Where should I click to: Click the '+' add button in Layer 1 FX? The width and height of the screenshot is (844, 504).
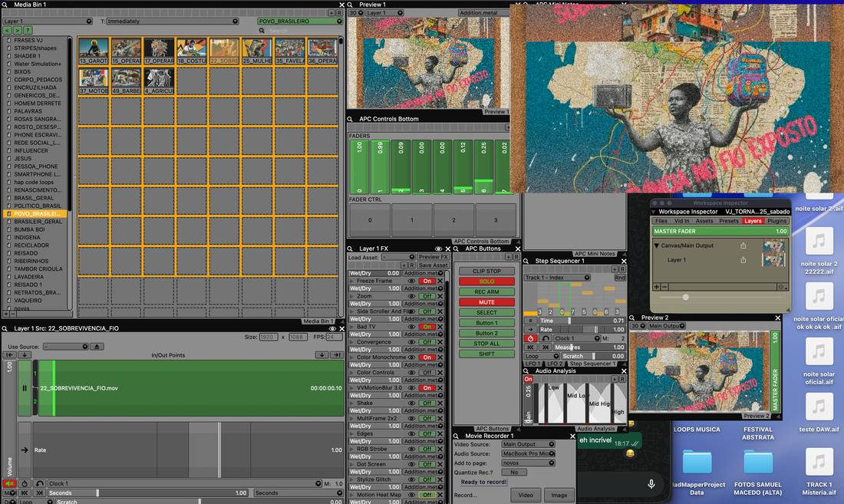point(404,265)
